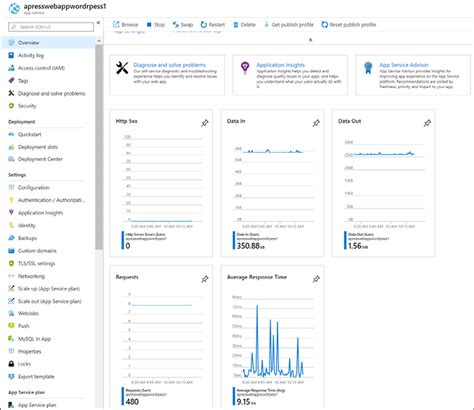
Task: Click Get publish profile
Action: tap(289, 25)
